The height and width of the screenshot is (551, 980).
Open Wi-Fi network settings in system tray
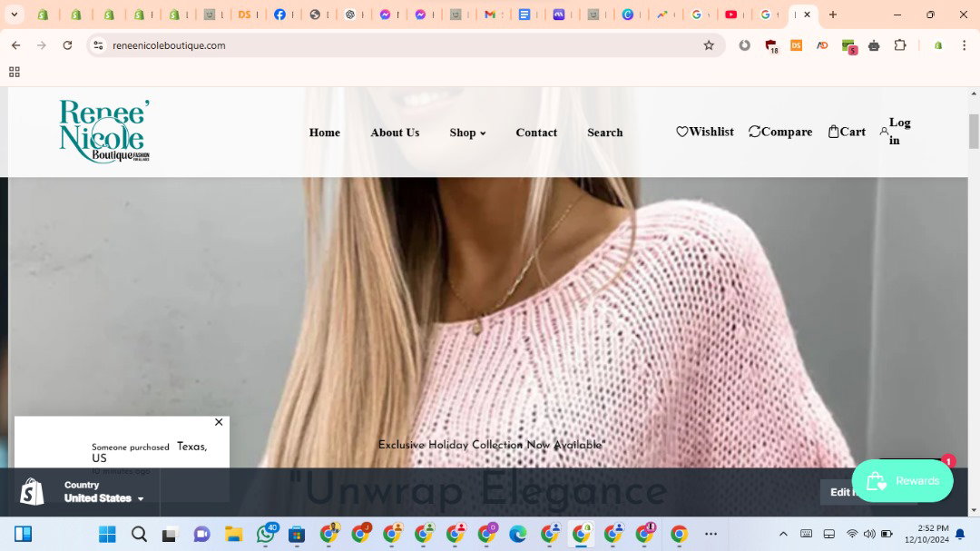point(852,534)
